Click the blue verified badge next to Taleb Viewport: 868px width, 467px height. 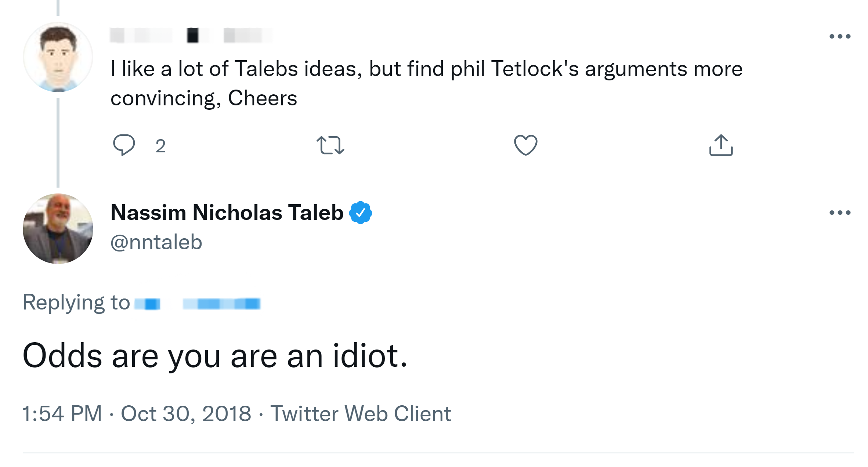[361, 213]
